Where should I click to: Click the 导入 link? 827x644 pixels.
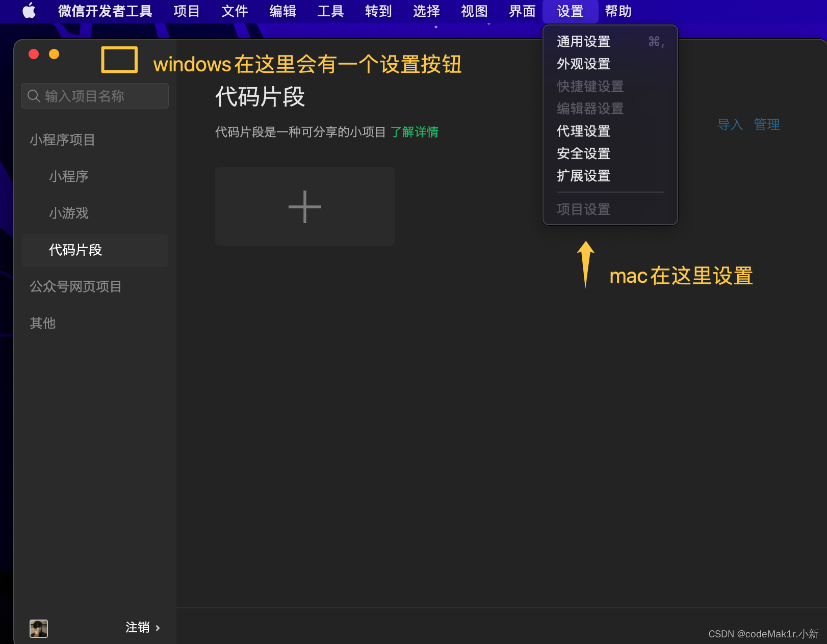[x=730, y=124]
